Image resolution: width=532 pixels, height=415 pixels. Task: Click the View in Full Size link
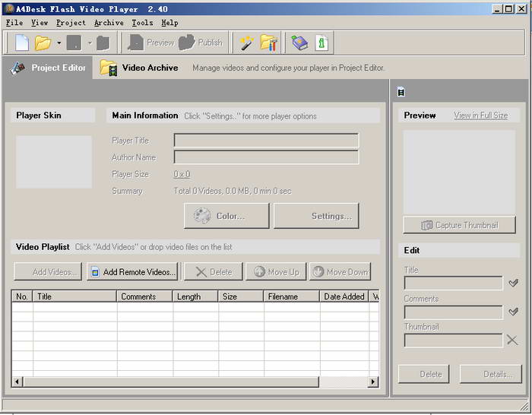pos(481,116)
